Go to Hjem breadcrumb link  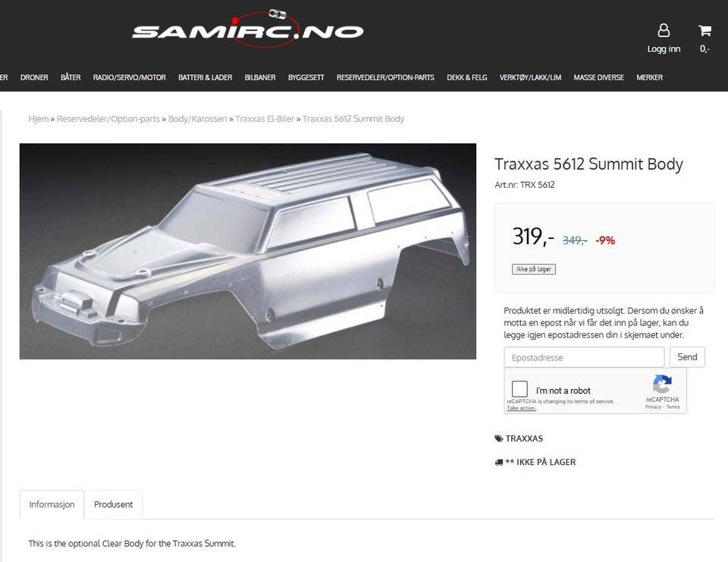39,119
